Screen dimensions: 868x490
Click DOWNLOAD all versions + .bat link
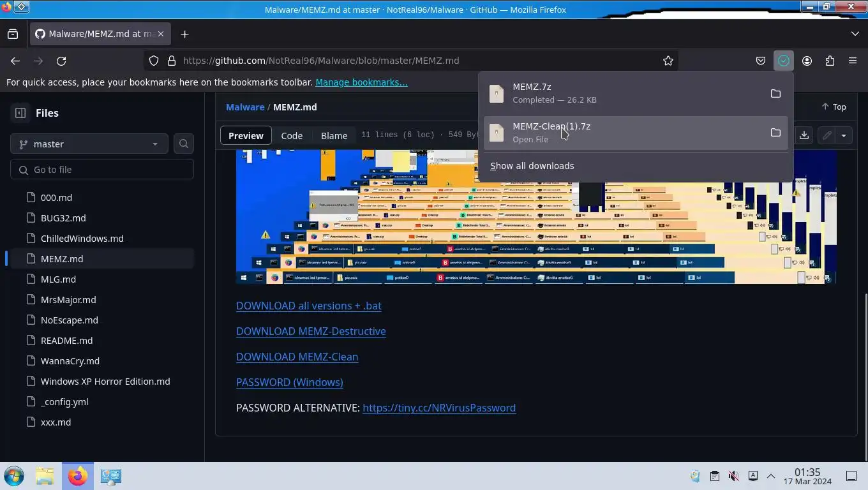coord(309,306)
